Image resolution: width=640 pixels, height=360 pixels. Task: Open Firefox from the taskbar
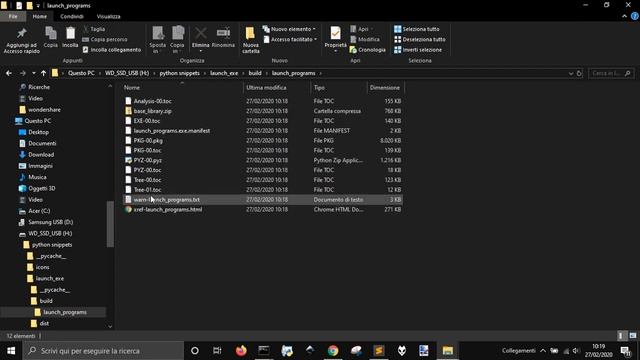click(241, 351)
